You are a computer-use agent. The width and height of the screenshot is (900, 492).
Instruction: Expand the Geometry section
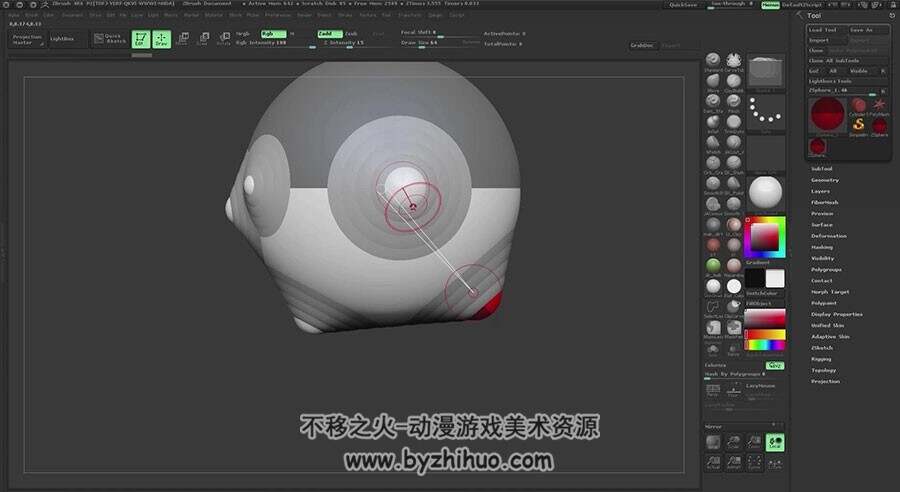(825, 180)
